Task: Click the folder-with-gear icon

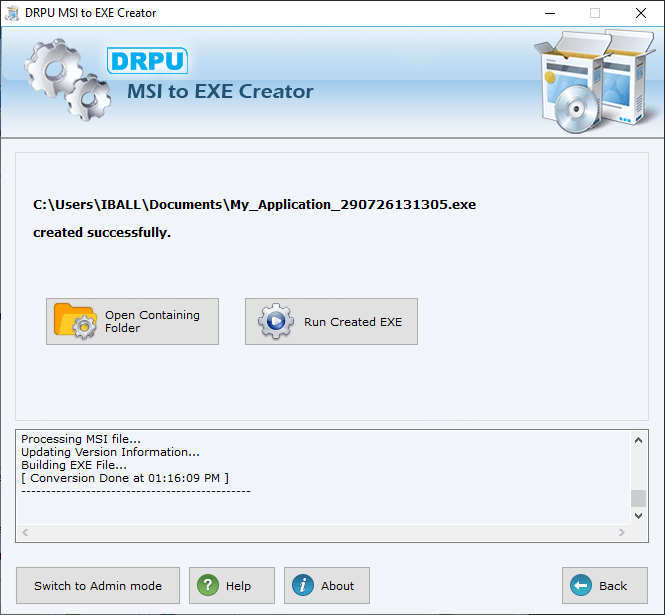Action: [75, 321]
